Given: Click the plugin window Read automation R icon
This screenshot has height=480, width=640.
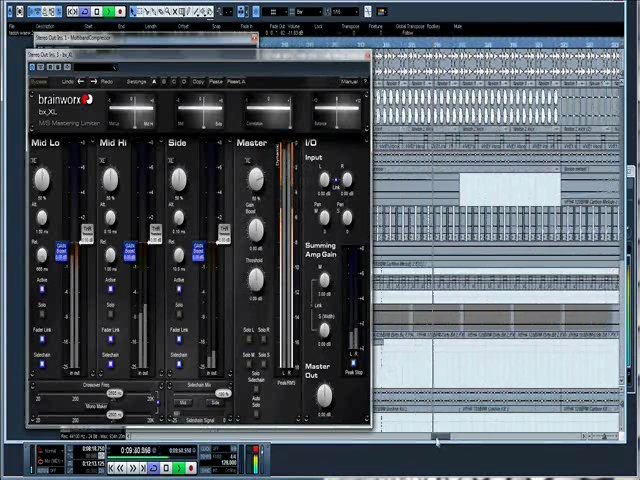Looking at the screenshot, I should coord(50,67).
